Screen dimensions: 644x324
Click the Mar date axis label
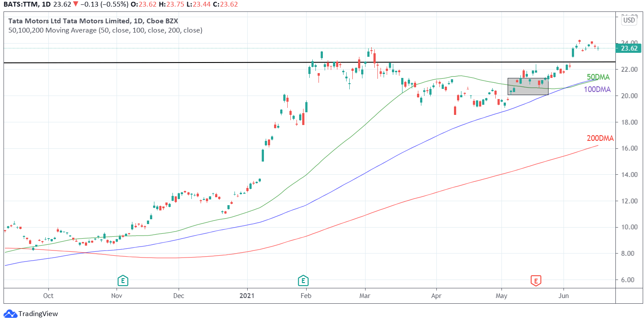tap(365, 295)
